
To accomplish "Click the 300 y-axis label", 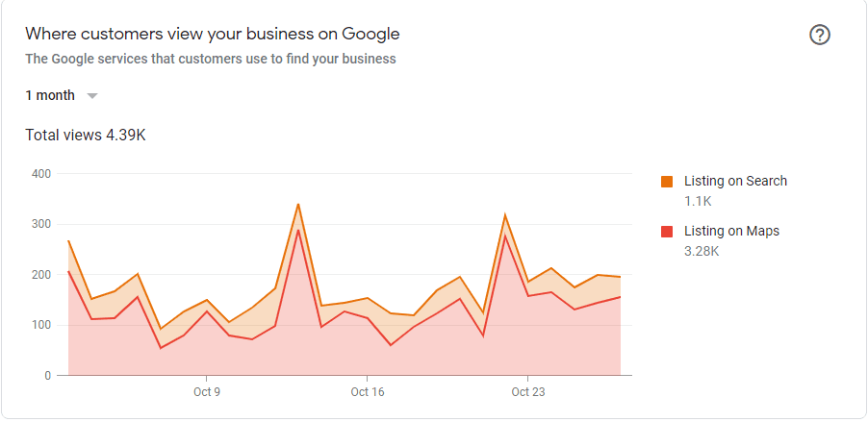I will point(40,224).
